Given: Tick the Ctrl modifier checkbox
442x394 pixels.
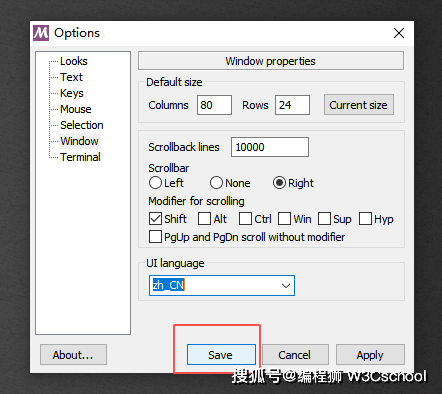Looking at the screenshot, I should point(245,219).
